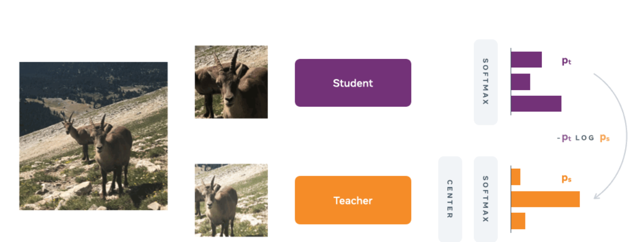
Task: Click the purple -pt term in the loss formula
Action: (564, 138)
